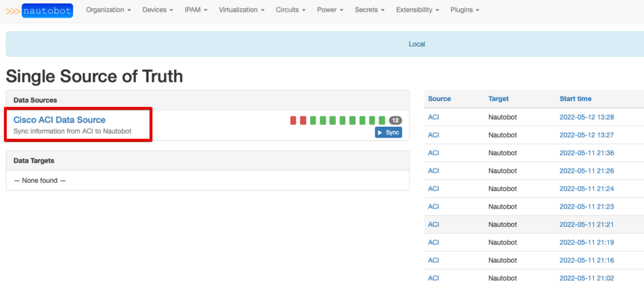
Task: Click ACI source in the 21:23 row
Action: tap(433, 207)
